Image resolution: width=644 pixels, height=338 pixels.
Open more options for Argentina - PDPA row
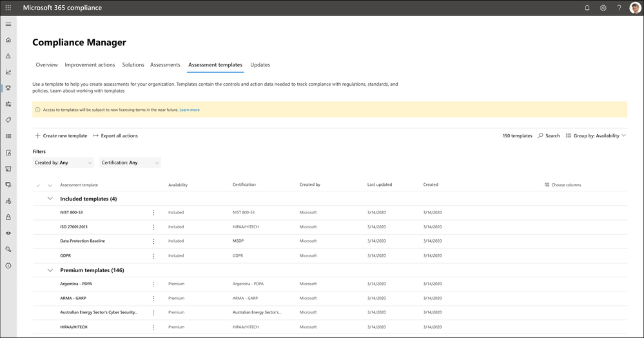tap(153, 284)
